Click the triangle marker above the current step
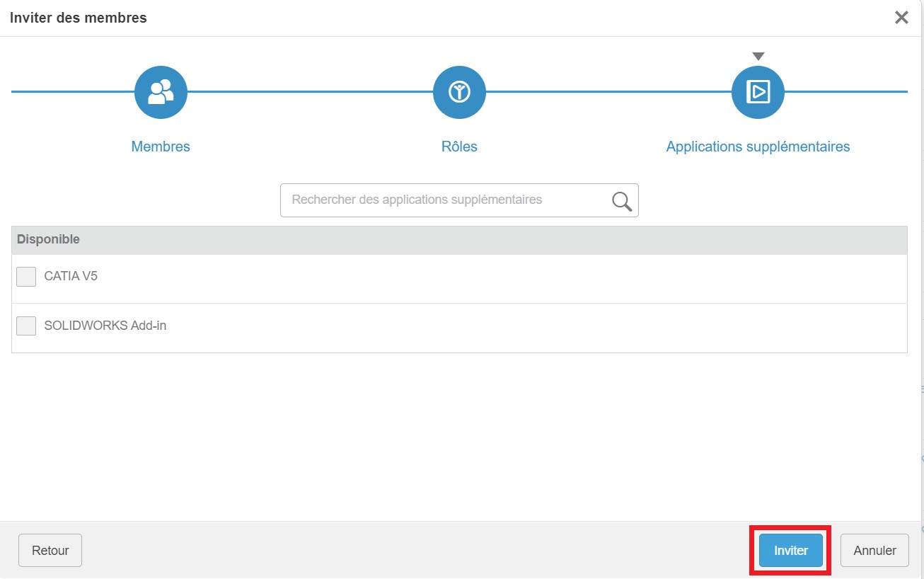924x579 pixels. point(758,57)
